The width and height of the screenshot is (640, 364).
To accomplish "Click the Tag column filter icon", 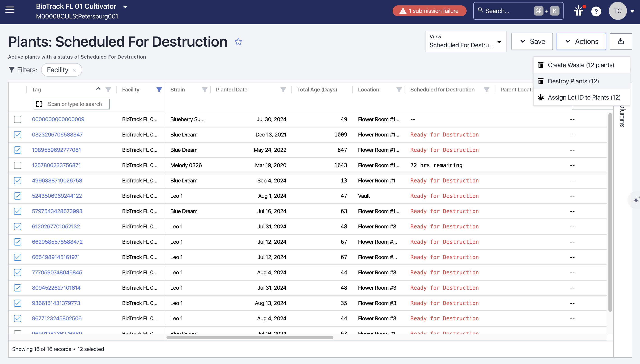I will click(x=108, y=89).
